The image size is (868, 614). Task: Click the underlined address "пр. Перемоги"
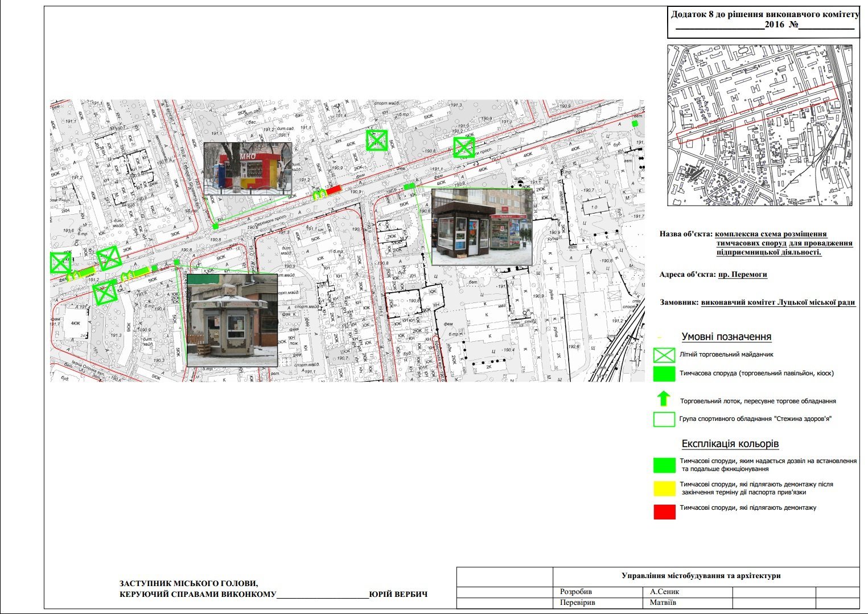coord(742,275)
